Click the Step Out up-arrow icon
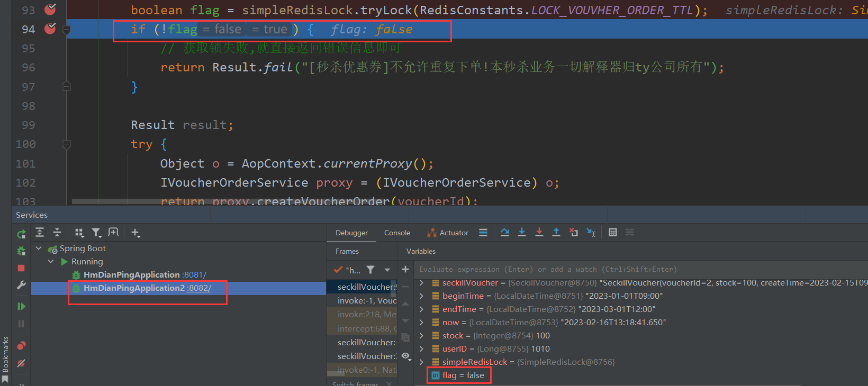Viewport: 868px width, 386px height. click(x=556, y=232)
